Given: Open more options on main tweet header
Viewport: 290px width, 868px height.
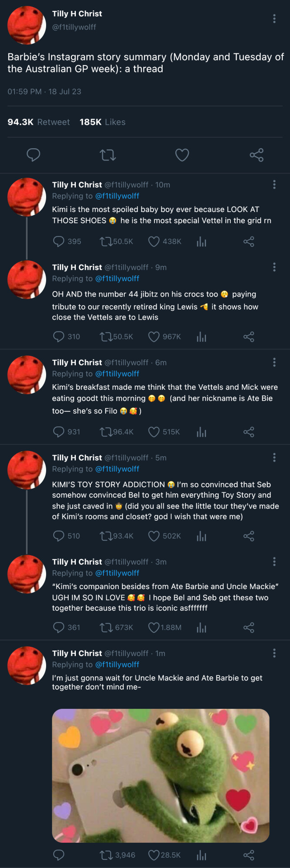Looking at the screenshot, I should pyautogui.click(x=274, y=19).
